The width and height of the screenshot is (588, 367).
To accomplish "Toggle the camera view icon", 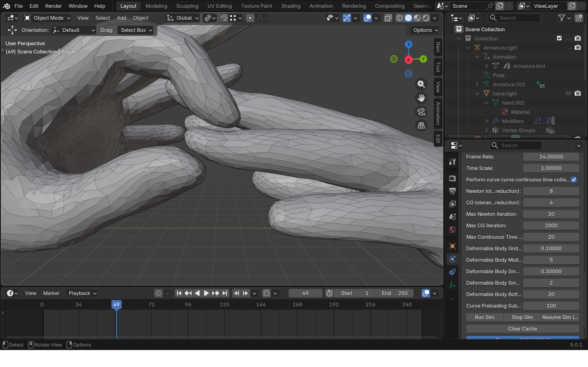I will 421,112.
